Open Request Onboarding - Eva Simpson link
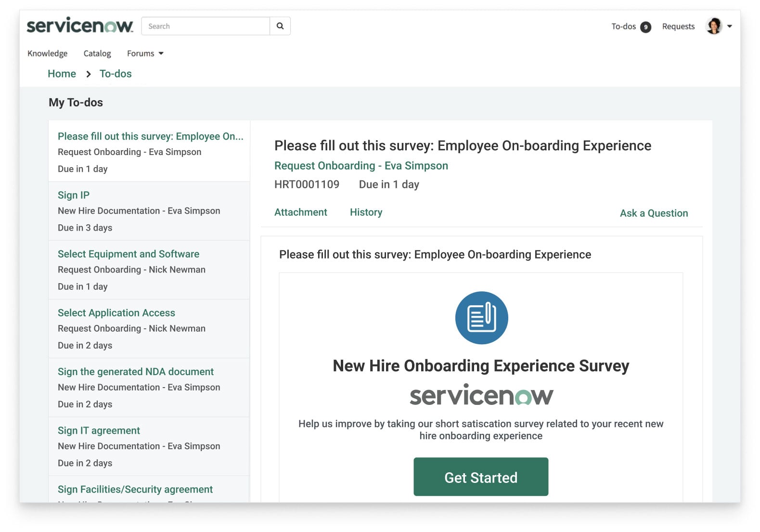Viewport: 760px width, 532px height. (361, 166)
